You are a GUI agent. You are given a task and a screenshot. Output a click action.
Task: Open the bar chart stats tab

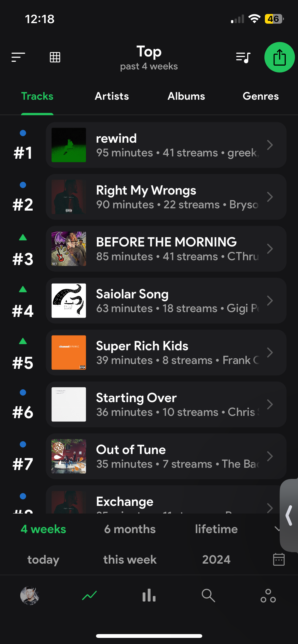[149, 595]
